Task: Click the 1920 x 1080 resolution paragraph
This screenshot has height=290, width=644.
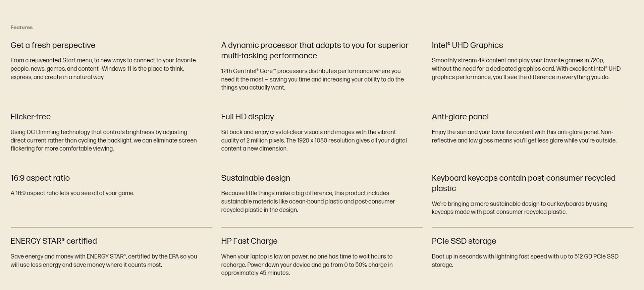Action: (x=314, y=140)
